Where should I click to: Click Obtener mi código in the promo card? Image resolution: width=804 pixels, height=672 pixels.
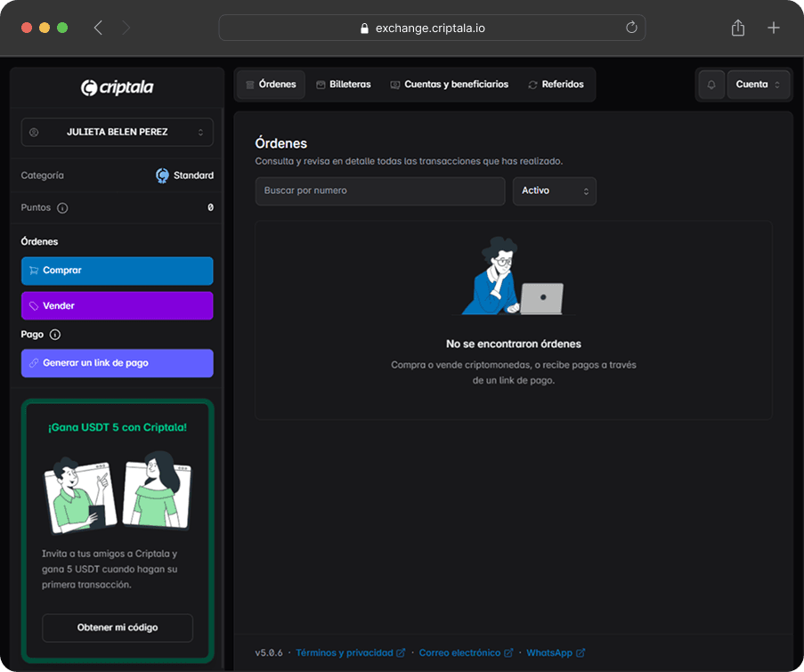coord(117,627)
